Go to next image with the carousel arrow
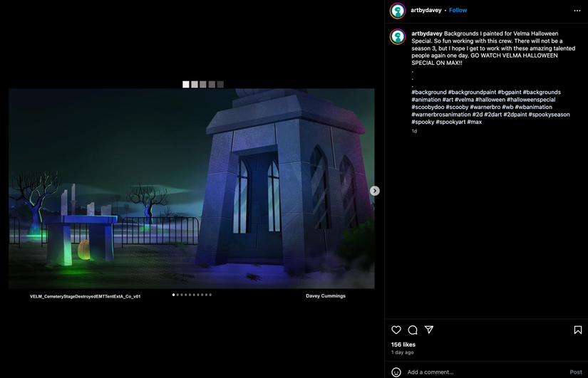 point(374,191)
